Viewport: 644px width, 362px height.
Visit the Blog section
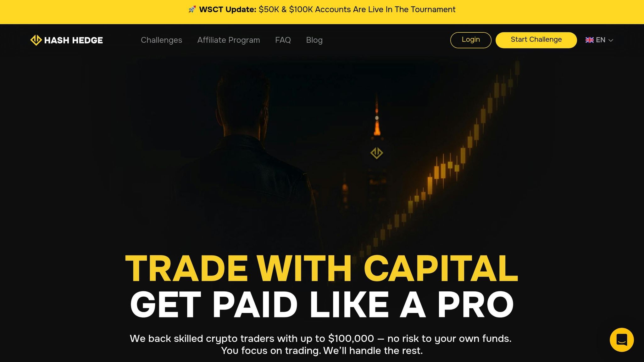(x=314, y=40)
